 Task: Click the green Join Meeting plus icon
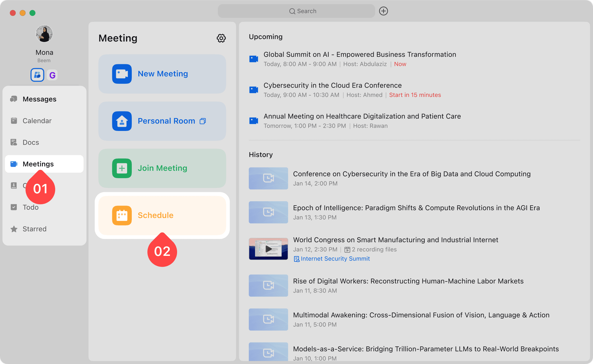pyautogui.click(x=122, y=168)
